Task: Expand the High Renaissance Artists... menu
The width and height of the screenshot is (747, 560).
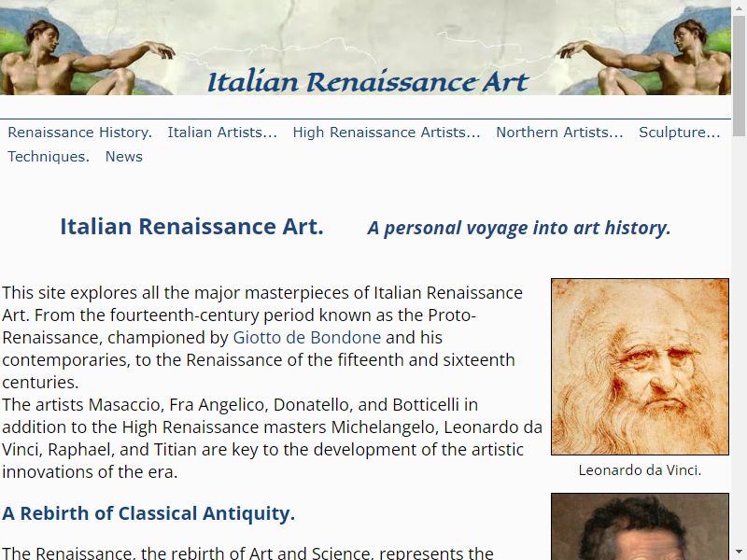Action: coord(387,133)
